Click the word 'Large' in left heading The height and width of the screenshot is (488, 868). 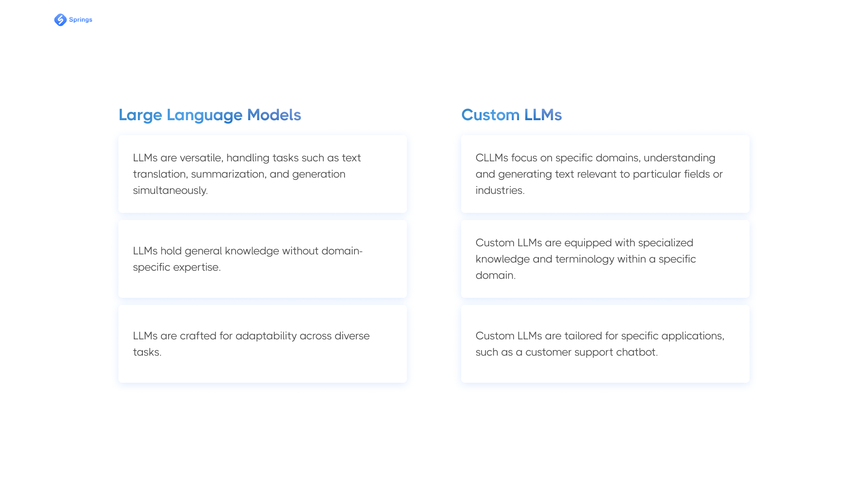(x=140, y=115)
